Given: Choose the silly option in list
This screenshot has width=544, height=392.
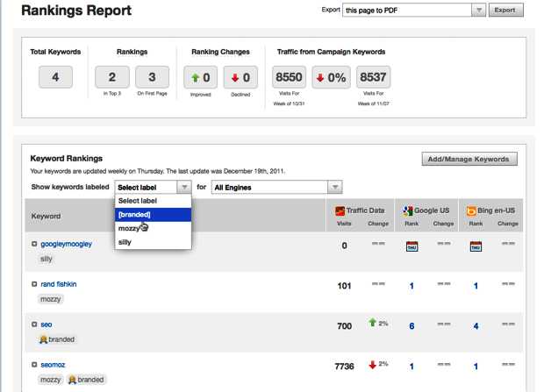Looking at the screenshot, I should coord(153,242).
